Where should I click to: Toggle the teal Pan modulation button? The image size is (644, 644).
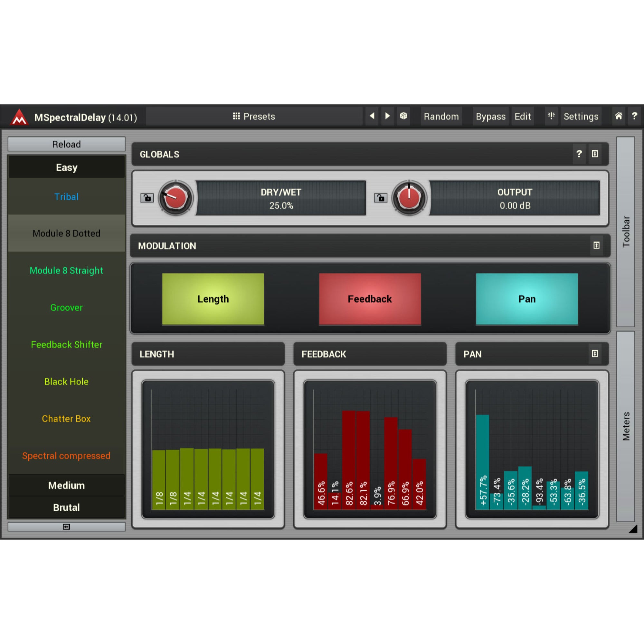click(527, 299)
